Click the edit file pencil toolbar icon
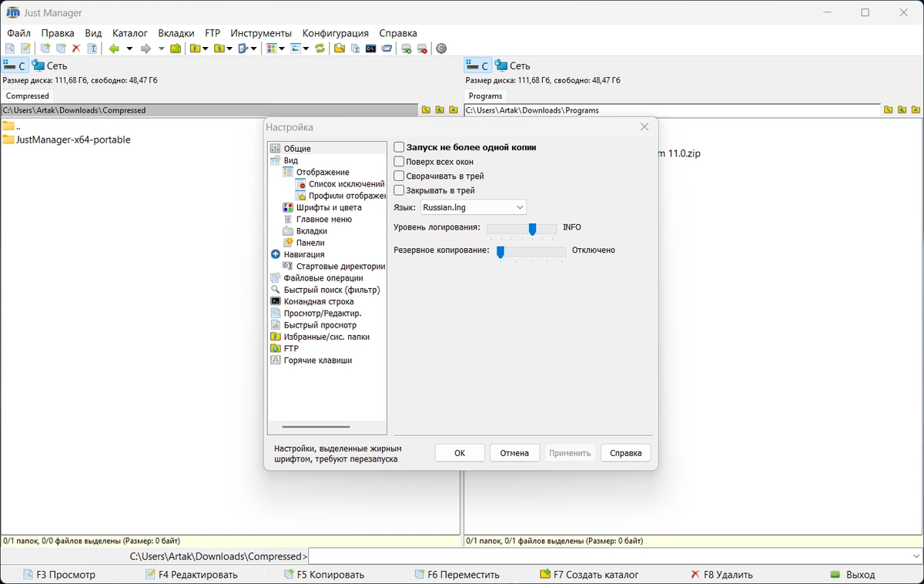Viewport: 924px width, 584px height. 25,49
